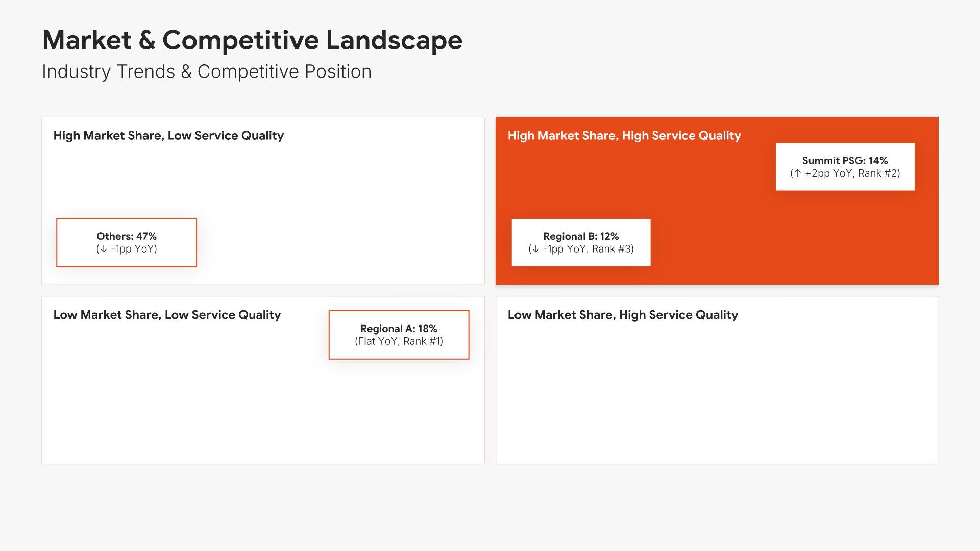Image resolution: width=980 pixels, height=551 pixels.
Task: Select the 'Regional B: 12%' label
Action: pyautogui.click(x=581, y=236)
